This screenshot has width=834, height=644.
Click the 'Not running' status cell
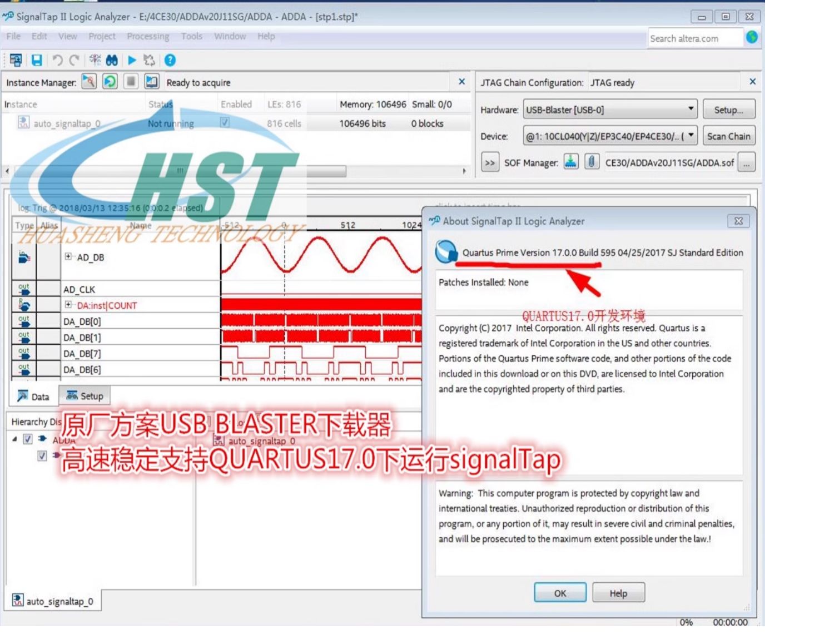[x=171, y=123]
